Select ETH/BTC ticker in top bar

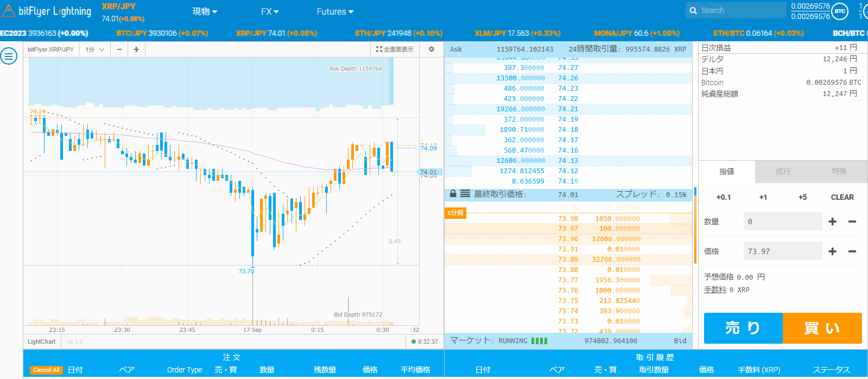758,33
